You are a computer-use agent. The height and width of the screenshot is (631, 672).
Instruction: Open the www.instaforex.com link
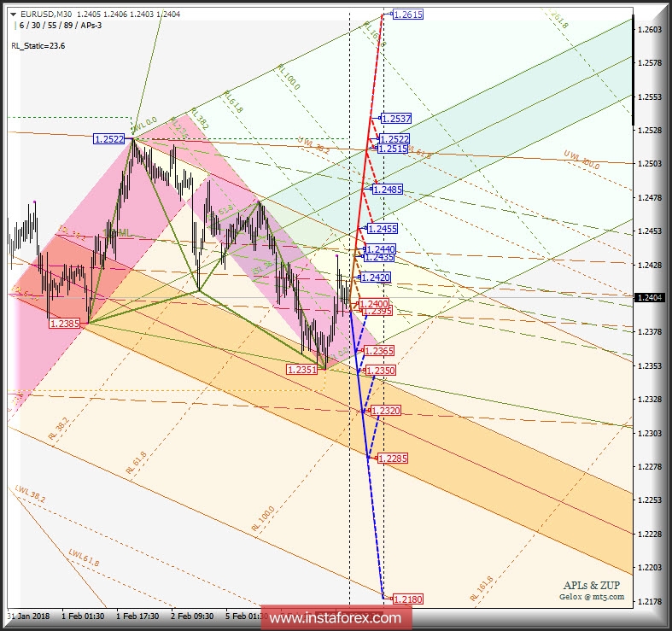pyautogui.click(x=336, y=617)
